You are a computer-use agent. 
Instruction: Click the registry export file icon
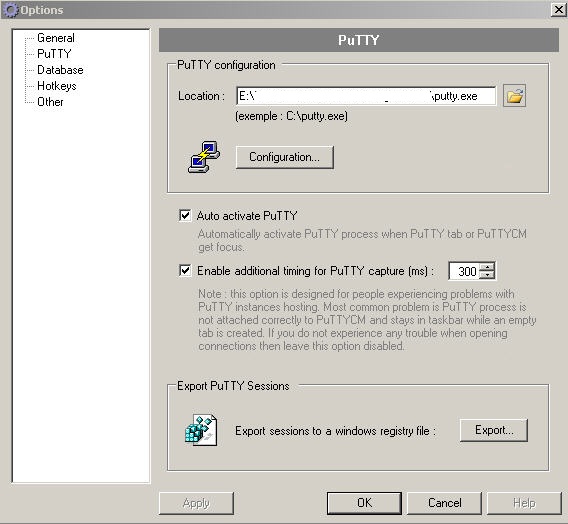[201, 430]
